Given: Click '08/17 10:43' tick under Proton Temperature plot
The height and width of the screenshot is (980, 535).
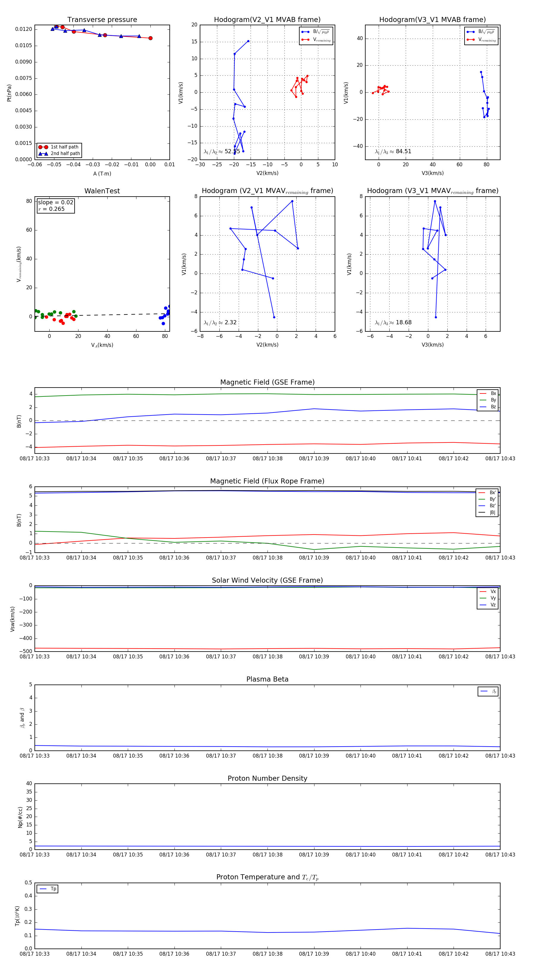Looking at the screenshot, I should (500, 954).
